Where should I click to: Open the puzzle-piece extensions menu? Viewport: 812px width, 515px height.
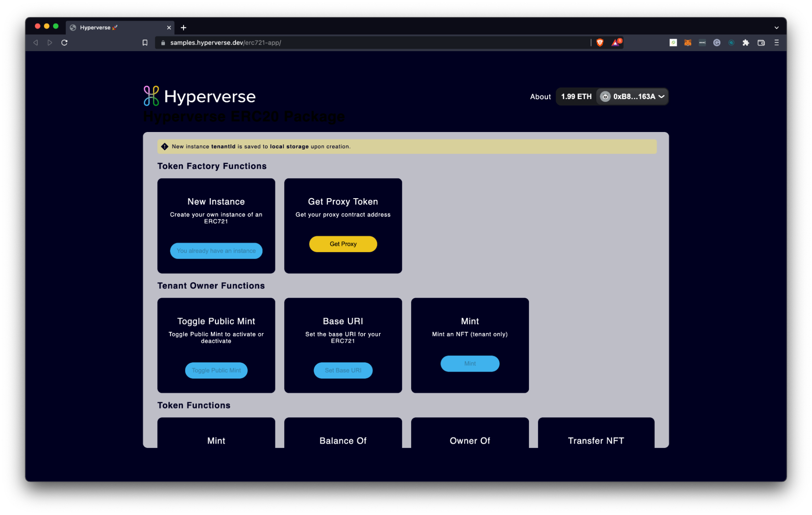pos(746,43)
